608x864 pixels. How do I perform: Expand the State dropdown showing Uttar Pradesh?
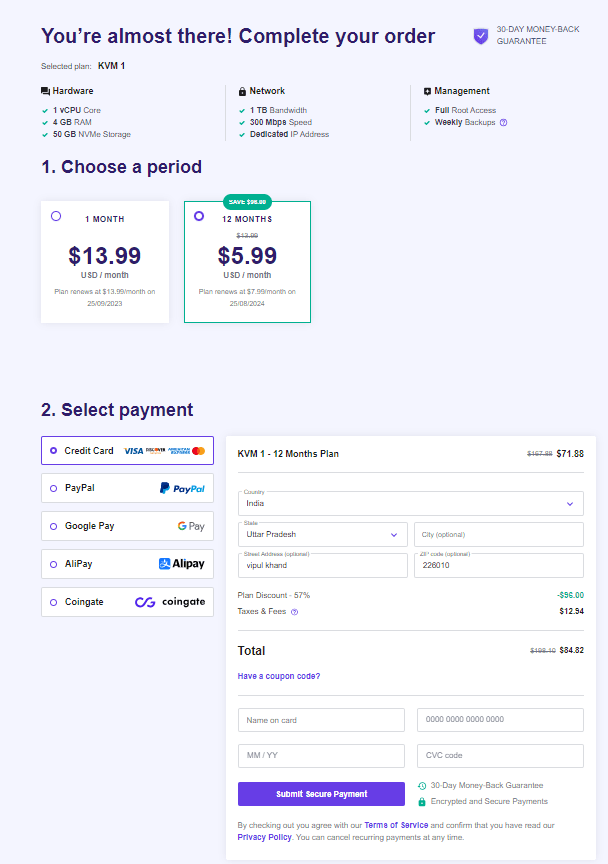322,534
